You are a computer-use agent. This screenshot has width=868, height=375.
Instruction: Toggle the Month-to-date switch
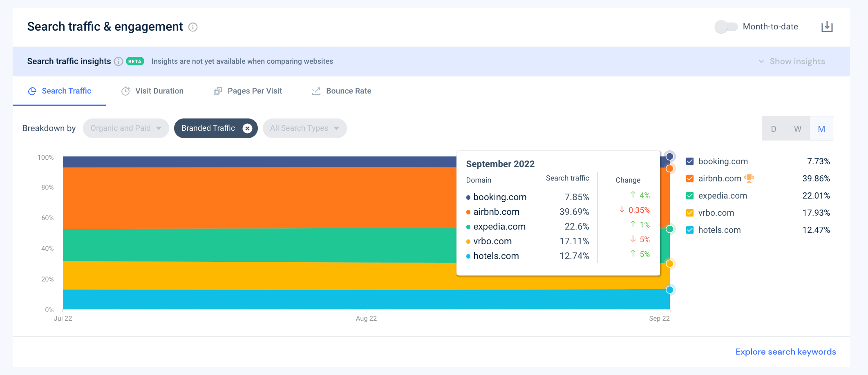[x=726, y=27]
